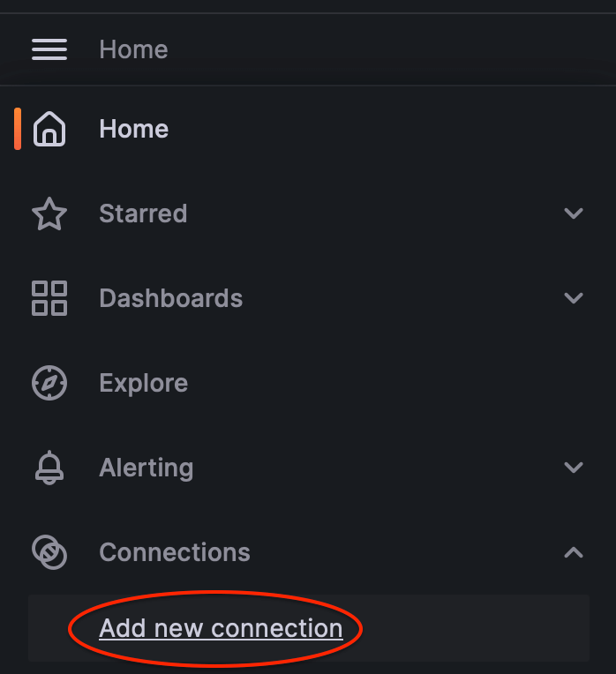The image size is (616, 674).
Task: Click the Home breadcrumb in top bar
Action: coord(133,49)
